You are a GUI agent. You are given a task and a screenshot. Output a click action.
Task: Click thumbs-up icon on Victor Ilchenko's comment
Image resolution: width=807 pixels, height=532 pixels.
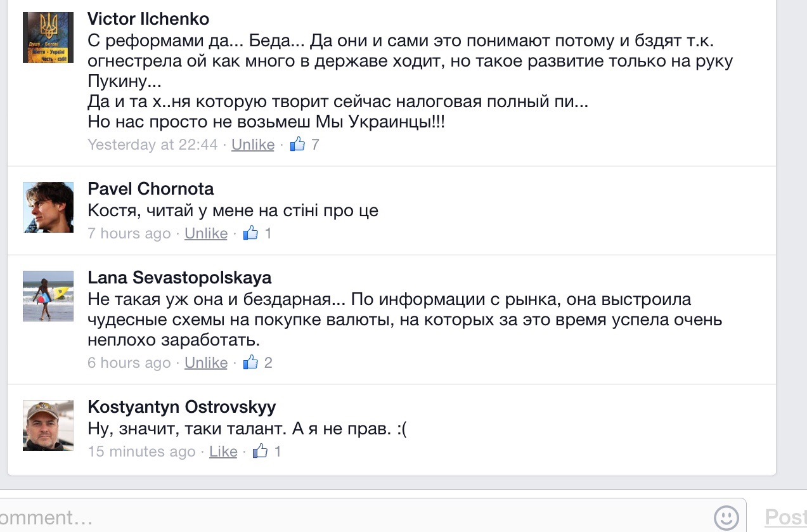click(297, 145)
